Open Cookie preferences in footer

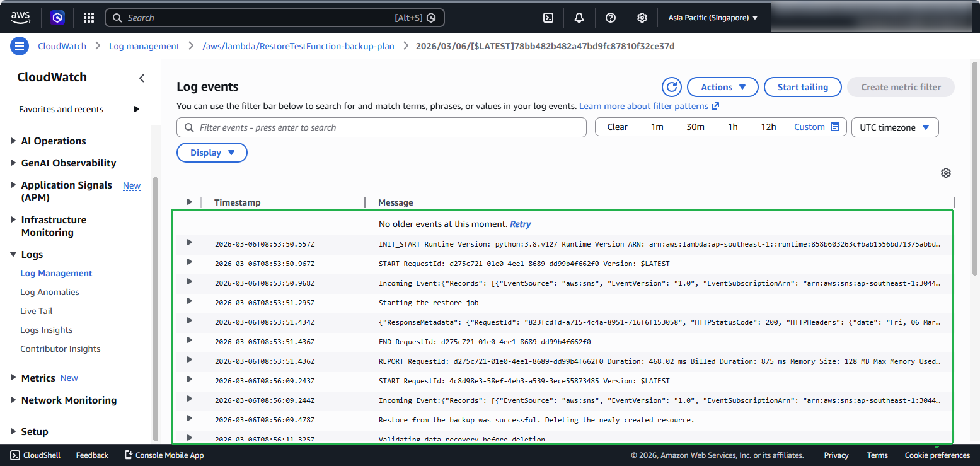pos(937,455)
